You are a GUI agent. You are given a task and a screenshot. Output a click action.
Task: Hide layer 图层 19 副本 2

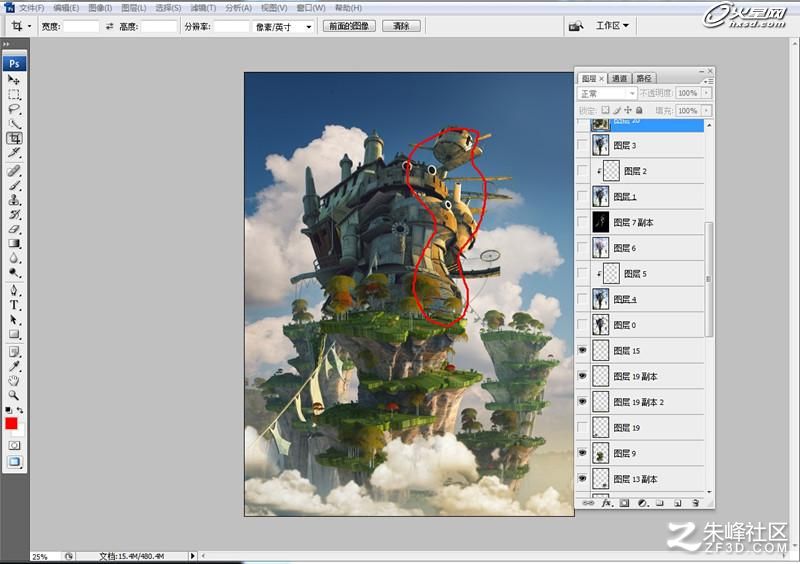582,402
